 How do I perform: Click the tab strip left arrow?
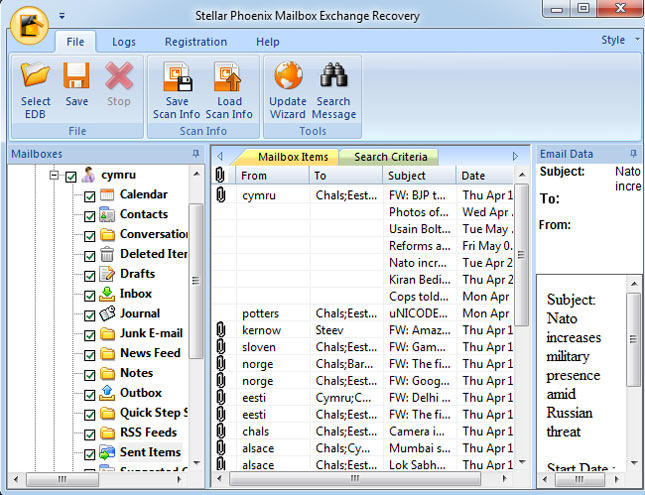point(220,156)
